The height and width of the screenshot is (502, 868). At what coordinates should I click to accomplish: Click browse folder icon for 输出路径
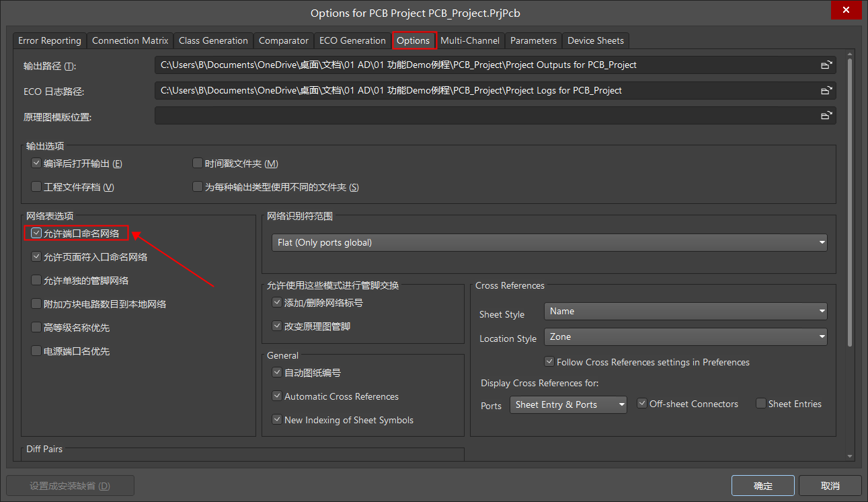tap(826, 65)
